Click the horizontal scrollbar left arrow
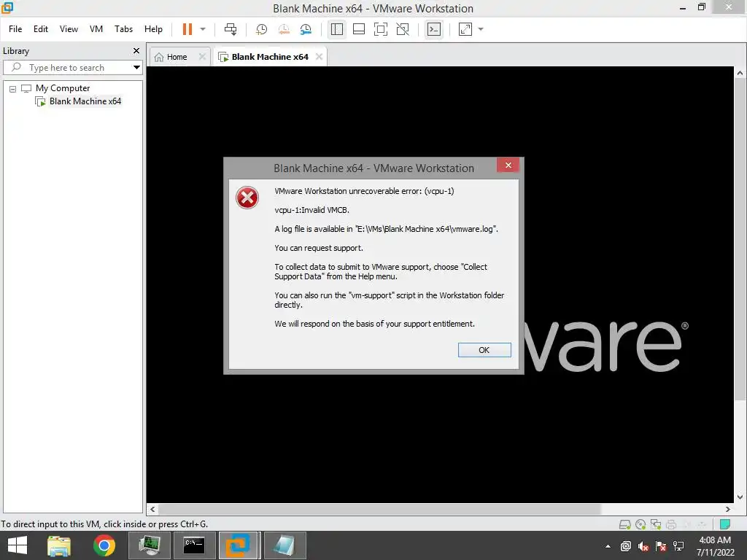This screenshot has width=747, height=560. pyautogui.click(x=152, y=509)
